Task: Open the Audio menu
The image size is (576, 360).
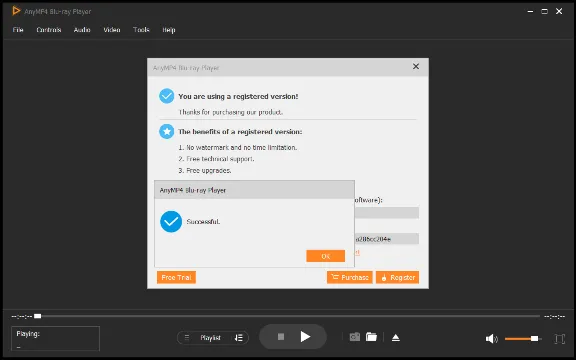Action: [x=82, y=30]
